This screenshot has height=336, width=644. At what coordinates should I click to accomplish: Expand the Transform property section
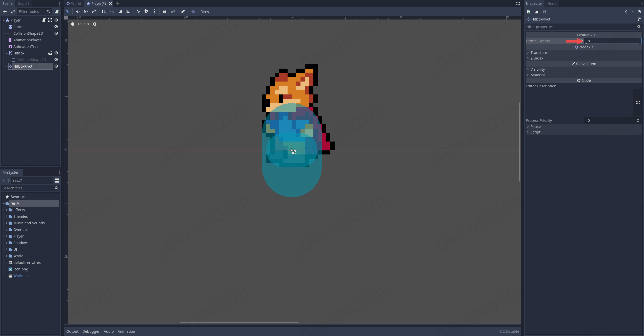pos(539,53)
